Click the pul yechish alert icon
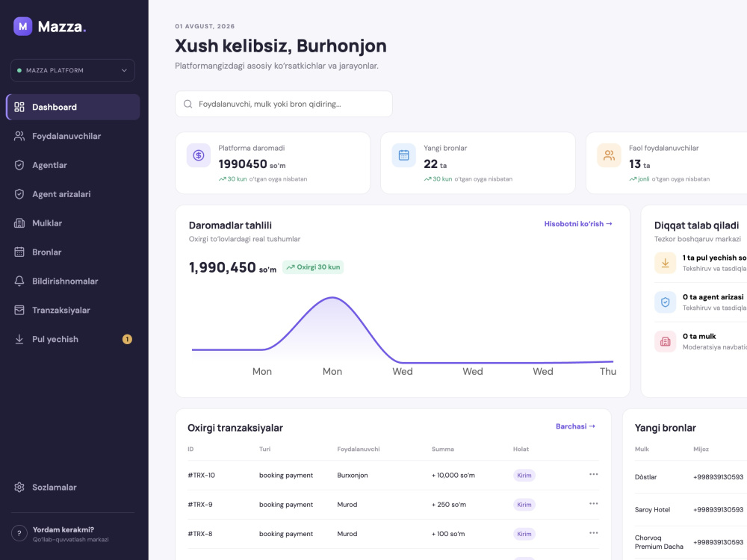The image size is (747, 560). [666, 263]
